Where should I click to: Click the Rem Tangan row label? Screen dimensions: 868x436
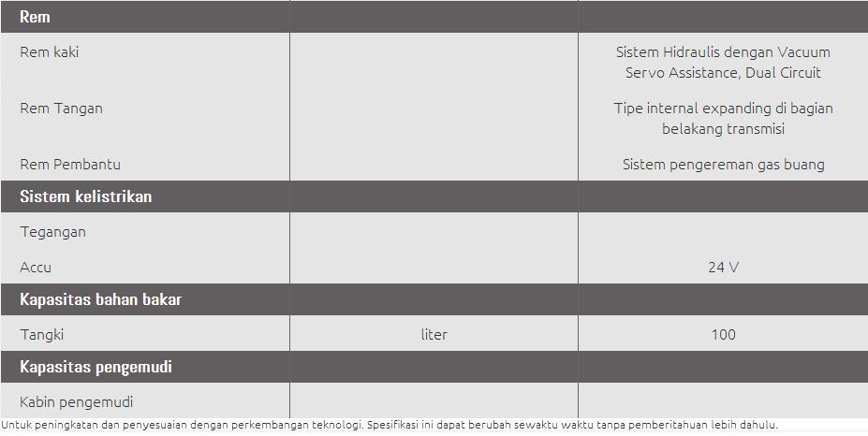click(61, 109)
